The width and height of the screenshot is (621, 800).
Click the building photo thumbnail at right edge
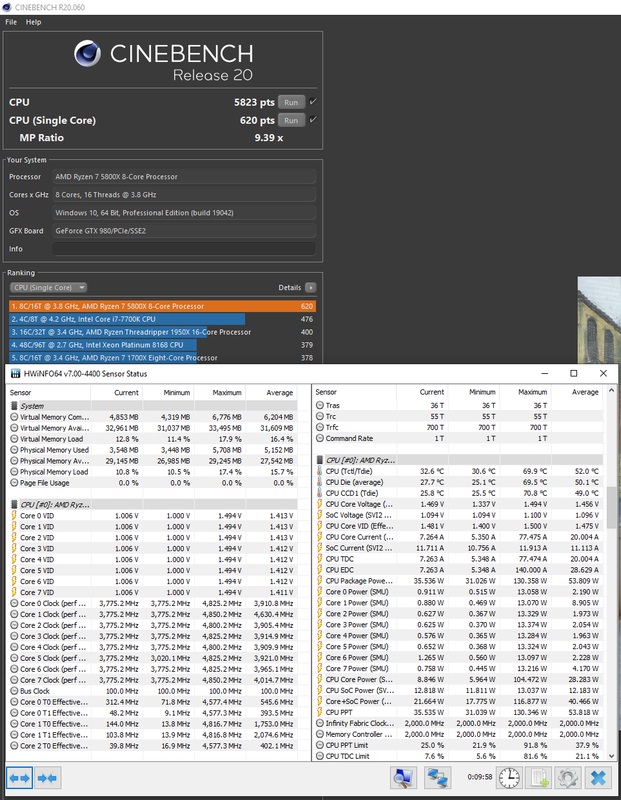599,320
